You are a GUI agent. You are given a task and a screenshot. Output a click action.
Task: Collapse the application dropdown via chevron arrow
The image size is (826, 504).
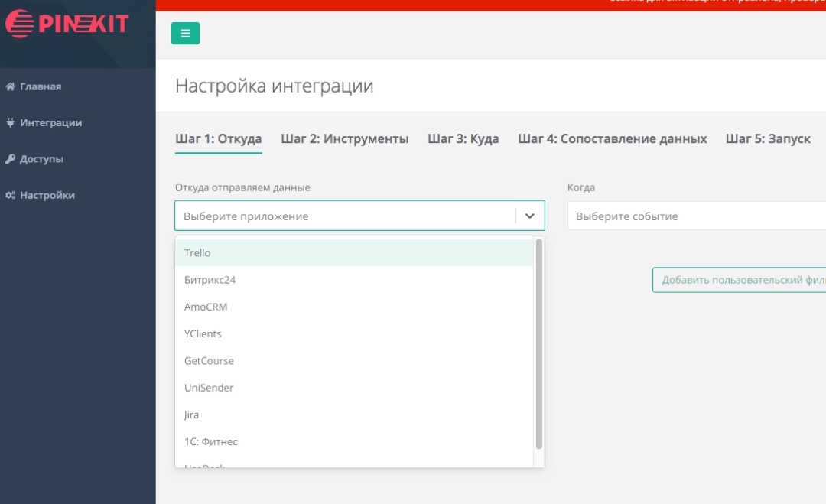[530, 216]
